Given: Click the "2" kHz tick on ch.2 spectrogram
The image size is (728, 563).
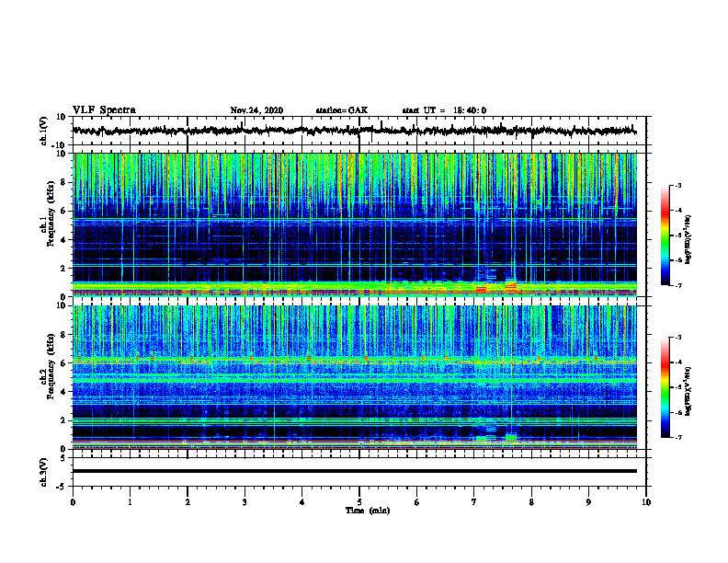Looking at the screenshot, I should (63, 420).
